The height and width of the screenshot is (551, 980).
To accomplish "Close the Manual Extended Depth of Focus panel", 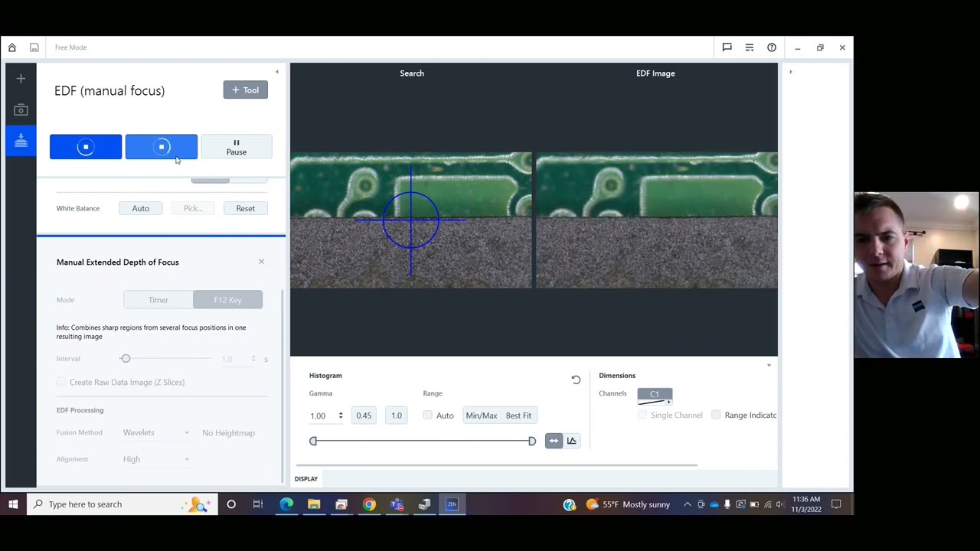I will [x=261, y=262].
